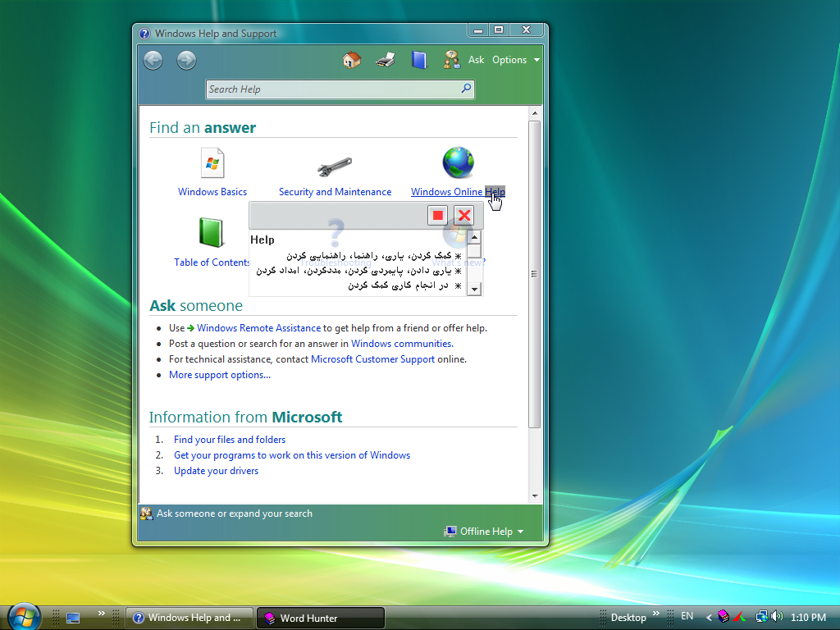This screenshot has width=840, height=630.
Task: Click the Word Hunter tray icon
Action: pos(724,617)
